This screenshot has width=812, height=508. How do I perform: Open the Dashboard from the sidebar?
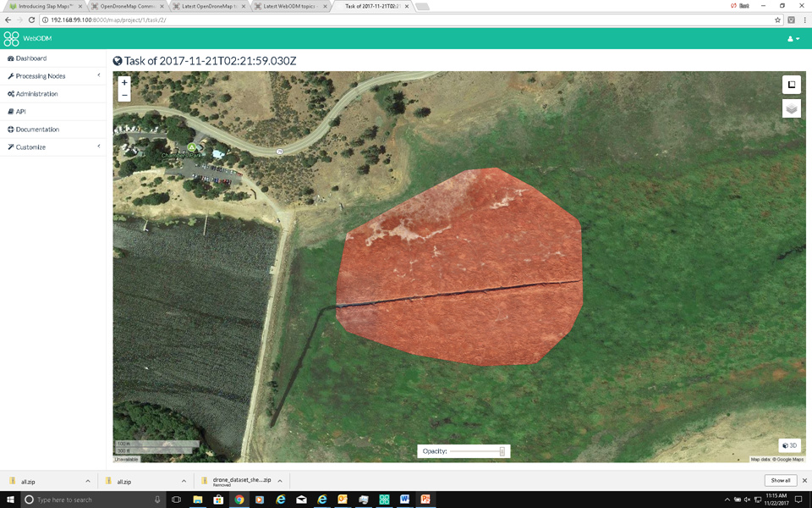click(x=30, y=58)
